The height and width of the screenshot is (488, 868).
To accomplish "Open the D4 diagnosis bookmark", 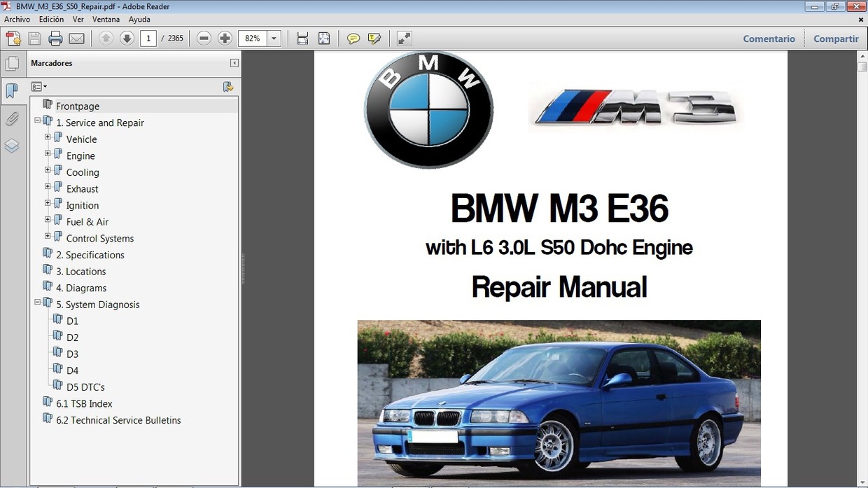I will [x=73, y=370].
